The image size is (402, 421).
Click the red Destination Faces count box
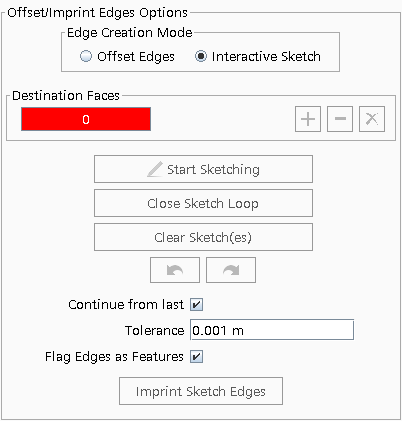[x=86, y=119]
